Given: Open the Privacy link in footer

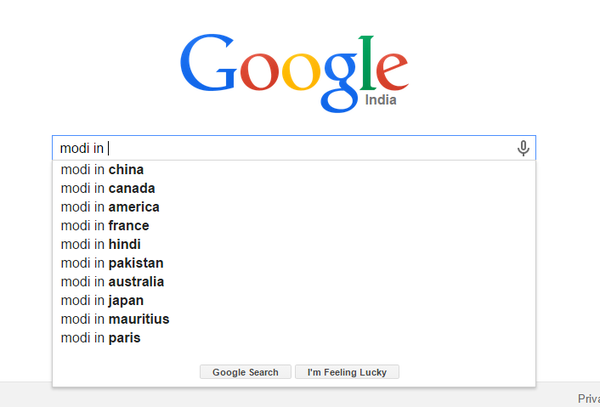Looking at the screenshot, I should pyautogui.click(x=589, y=399).
